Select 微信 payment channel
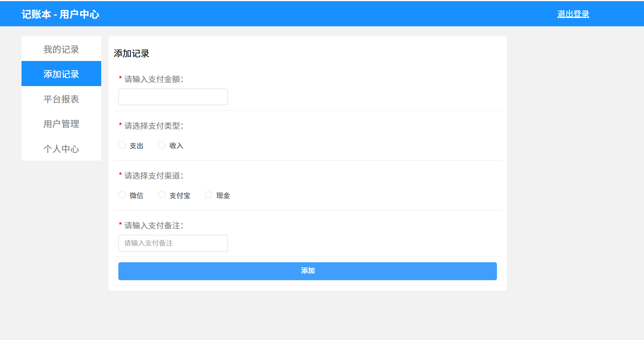The image size is (644, 340). tap(122, 195)
